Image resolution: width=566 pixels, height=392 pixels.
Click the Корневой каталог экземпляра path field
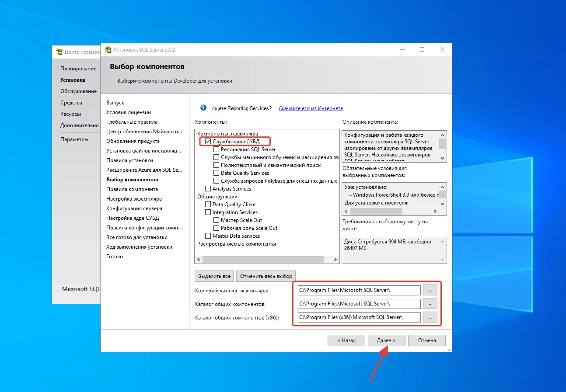coord(358,290)
